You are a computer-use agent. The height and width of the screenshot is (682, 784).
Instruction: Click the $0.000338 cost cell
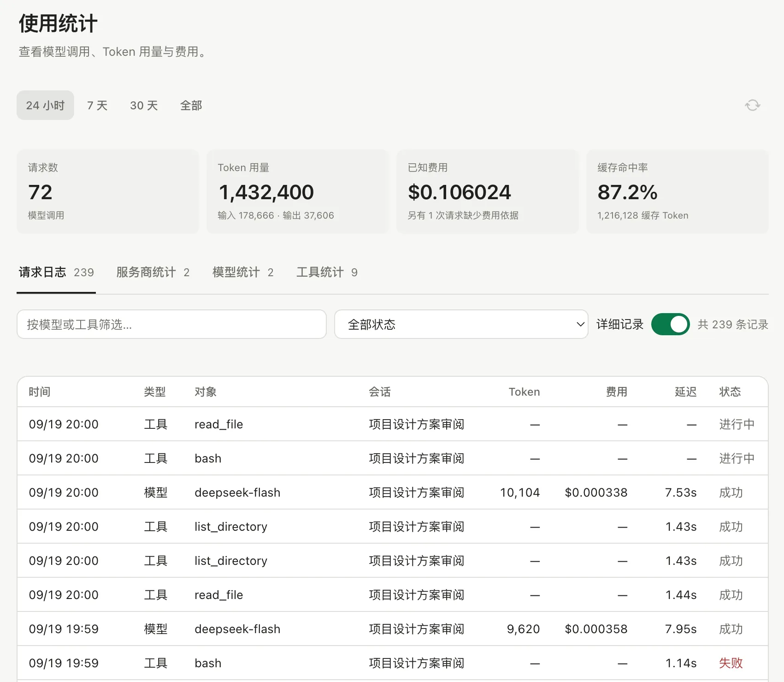(596, 492)
